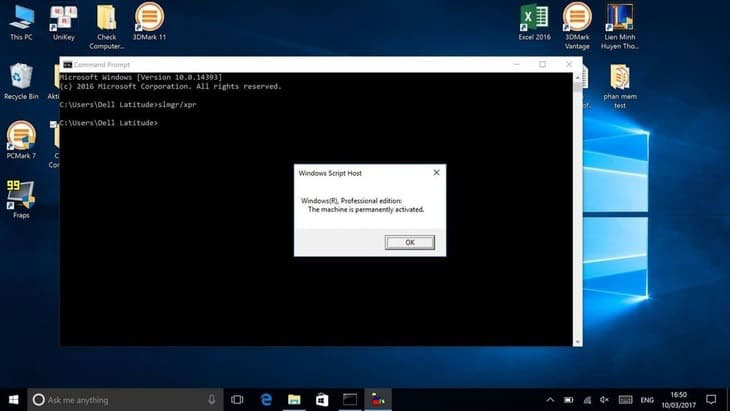
Task: Minimize the Command Prompt window
Action: point(517,64)
